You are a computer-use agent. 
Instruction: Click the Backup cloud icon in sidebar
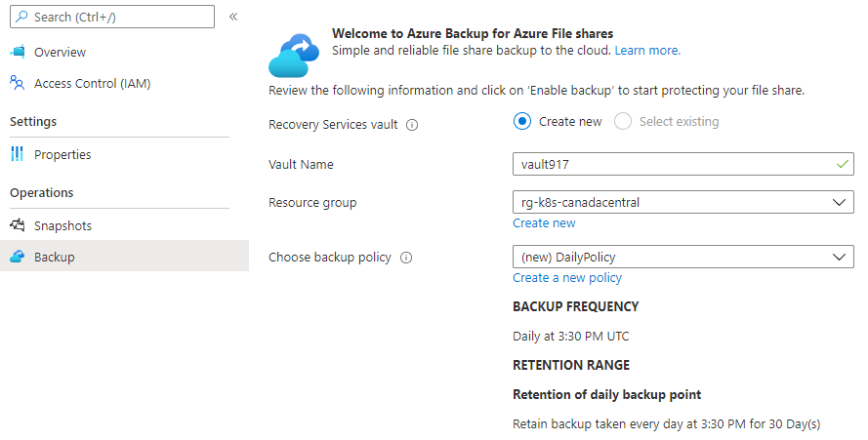[x=17, y=257]
